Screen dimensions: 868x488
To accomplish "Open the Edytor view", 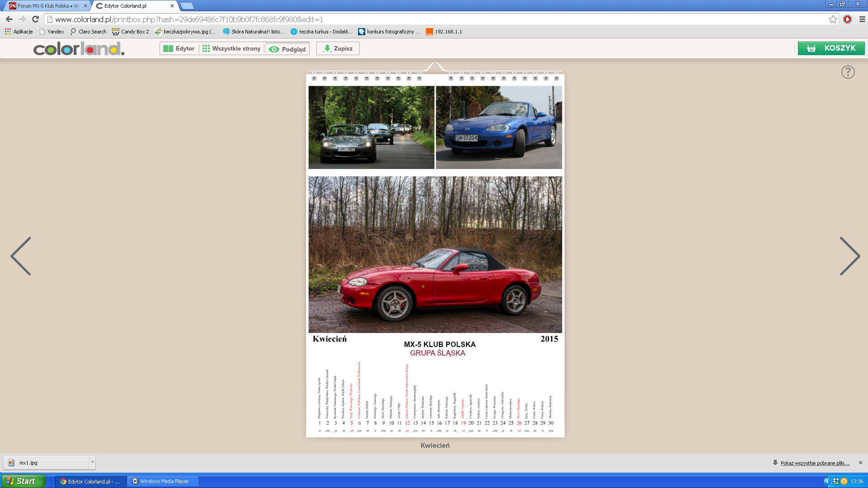I will coord(179,49).
